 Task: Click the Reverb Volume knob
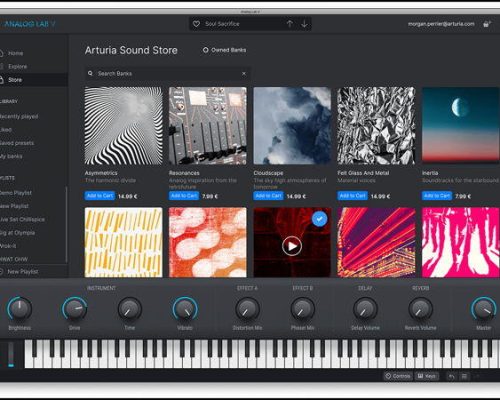[421, 309]
